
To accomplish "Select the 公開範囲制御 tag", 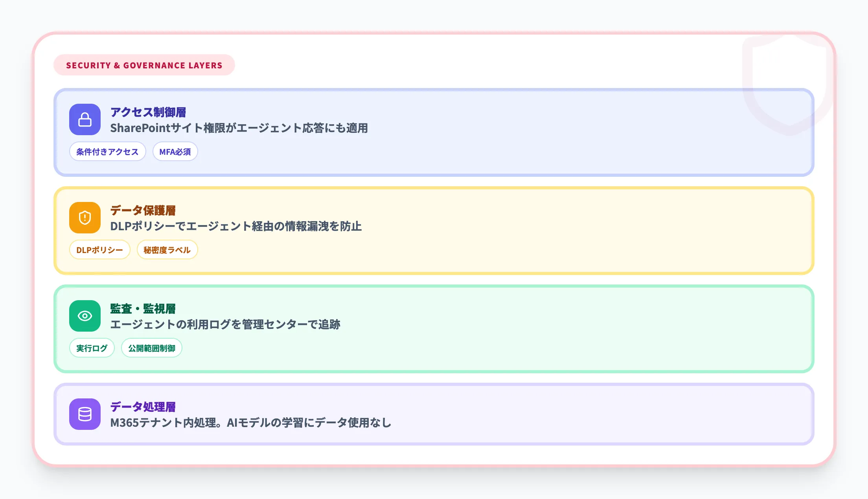I will point(151,348).
